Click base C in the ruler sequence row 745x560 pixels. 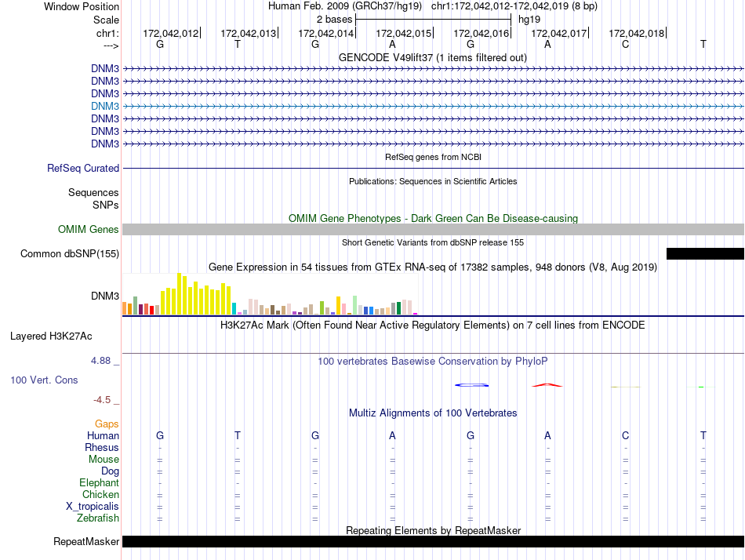625,44
